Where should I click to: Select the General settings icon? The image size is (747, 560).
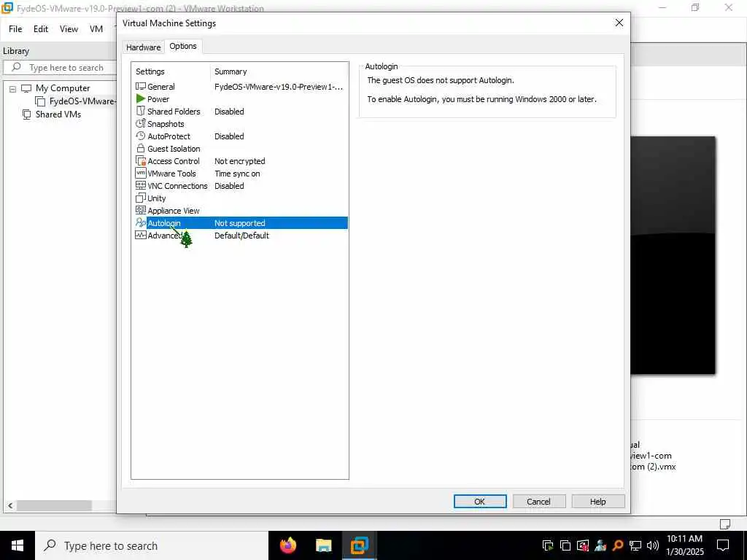(x=141, y=86)
